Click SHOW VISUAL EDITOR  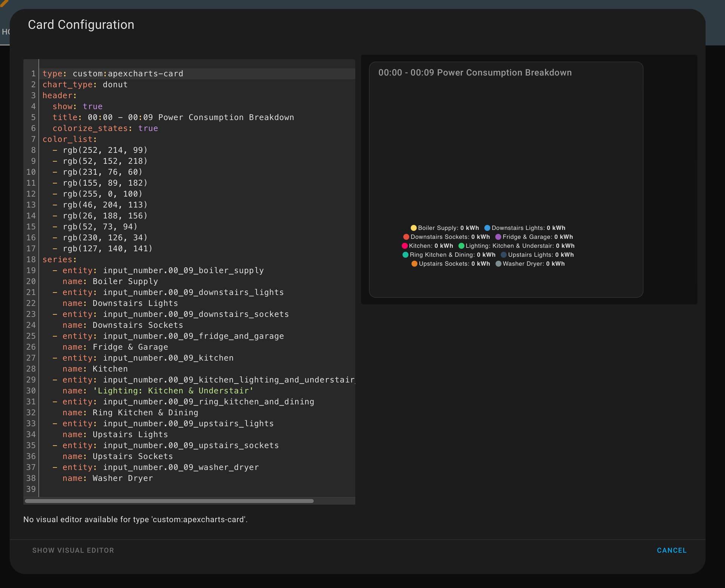[73, 550]
